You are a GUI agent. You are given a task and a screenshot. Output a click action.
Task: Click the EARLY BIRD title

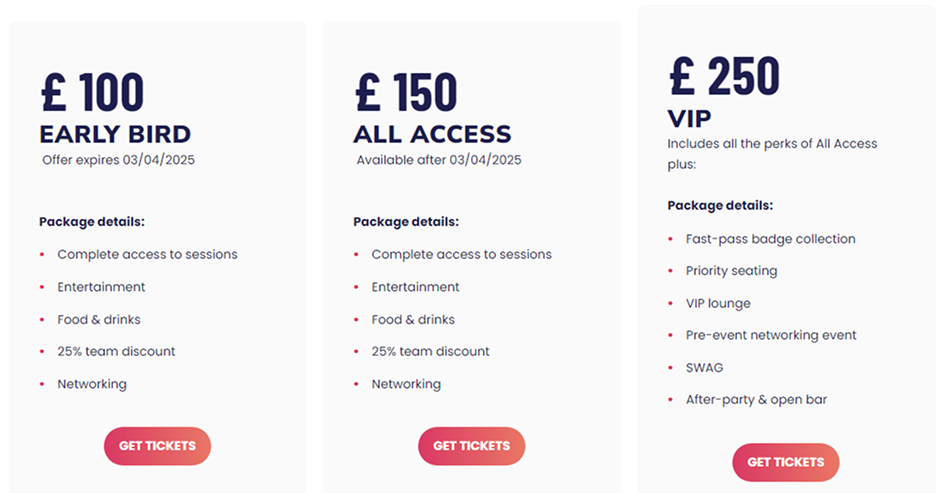(x=115, y=134)
